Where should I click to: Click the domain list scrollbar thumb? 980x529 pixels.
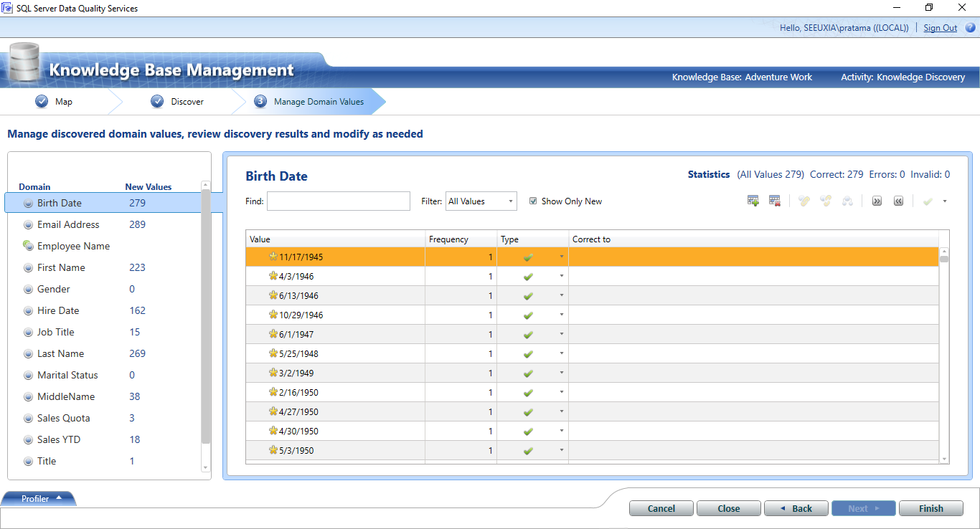click(207, 315)
